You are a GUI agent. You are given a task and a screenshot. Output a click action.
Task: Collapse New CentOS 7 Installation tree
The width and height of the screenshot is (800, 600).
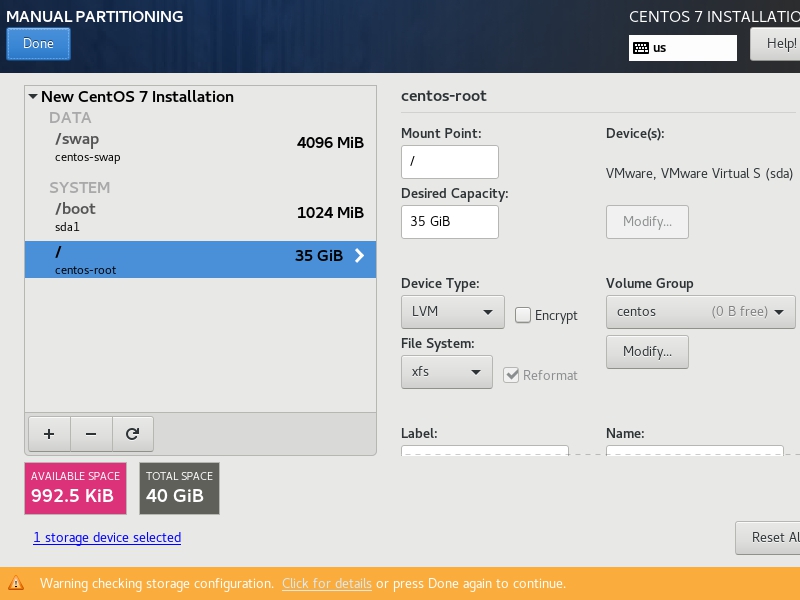(33, 96)
